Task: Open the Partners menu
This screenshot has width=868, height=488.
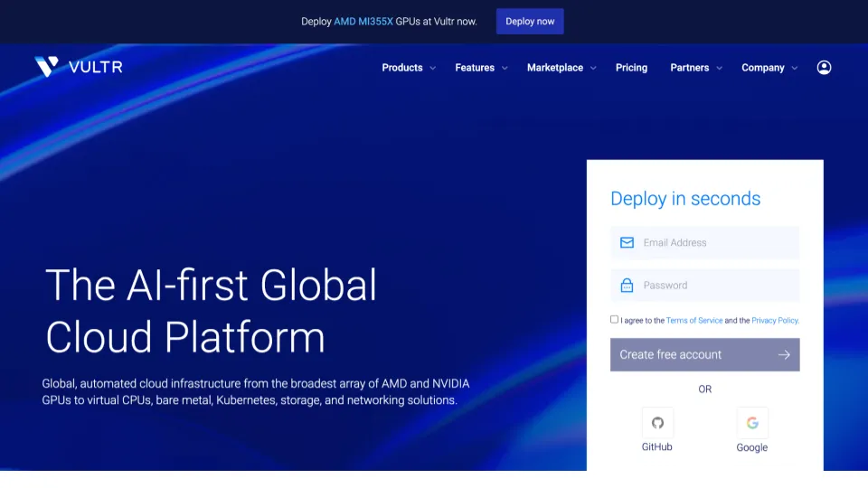Action: pyautogui.click(x=695, y=68)
